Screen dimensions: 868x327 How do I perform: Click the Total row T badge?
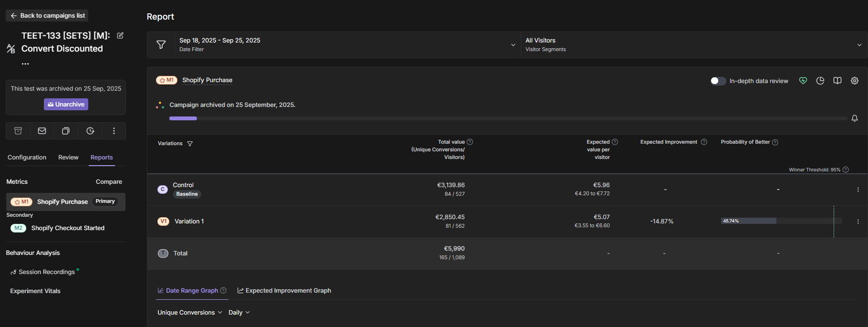point(163,253)
